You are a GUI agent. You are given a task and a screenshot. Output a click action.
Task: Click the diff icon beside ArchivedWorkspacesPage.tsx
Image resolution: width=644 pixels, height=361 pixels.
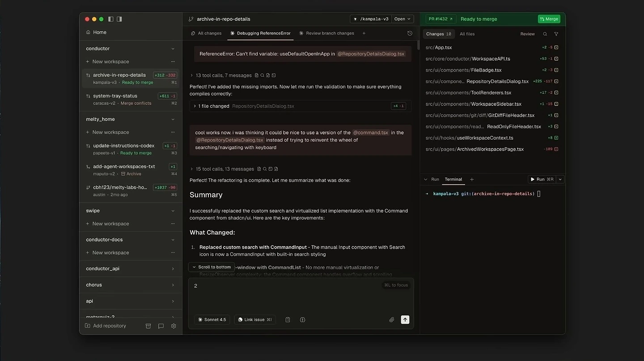(x=556, y=149)
